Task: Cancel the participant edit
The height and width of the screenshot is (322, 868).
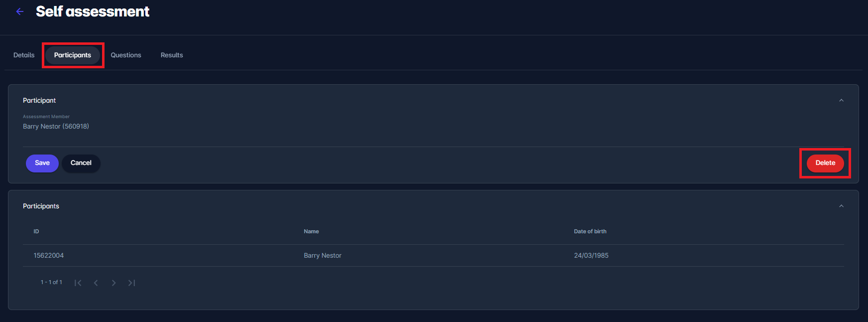Action: [81, 163]
